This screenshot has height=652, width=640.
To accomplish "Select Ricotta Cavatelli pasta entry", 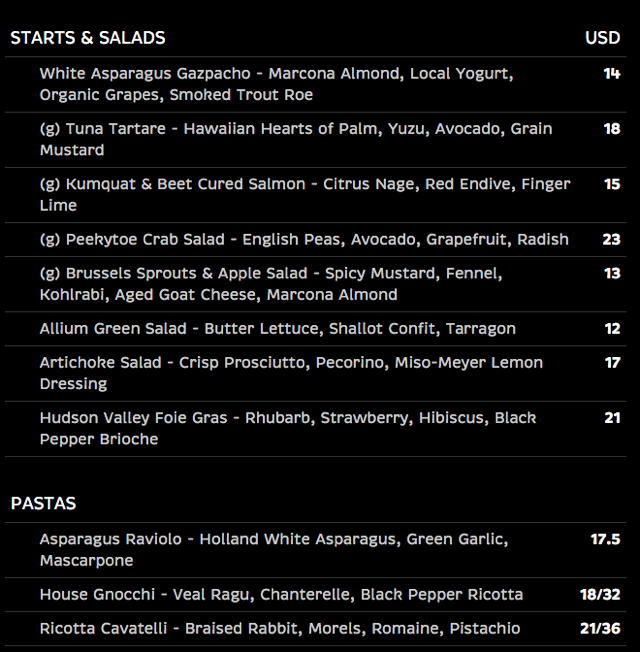I will 315,628.
